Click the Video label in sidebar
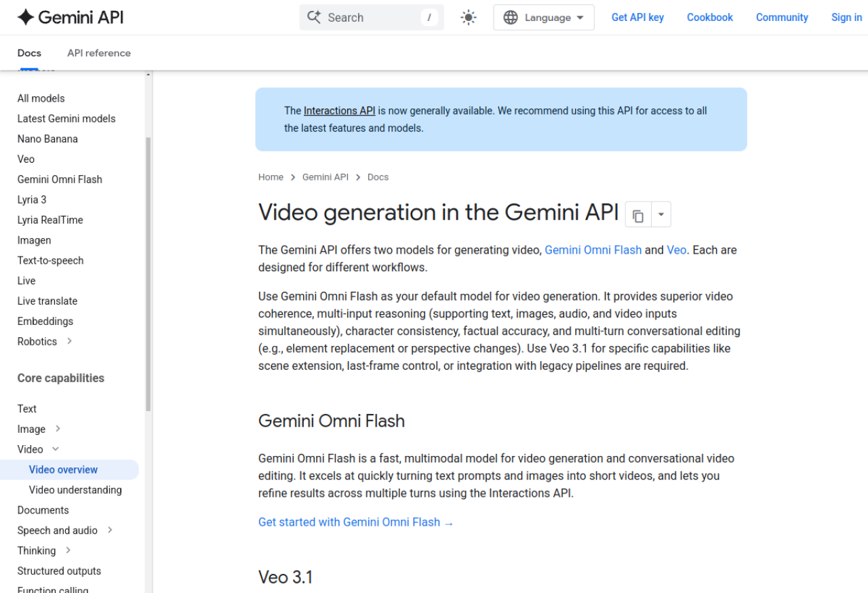This screenshot has width=868, height=593. pyautogui.click(x=30, y=449)
